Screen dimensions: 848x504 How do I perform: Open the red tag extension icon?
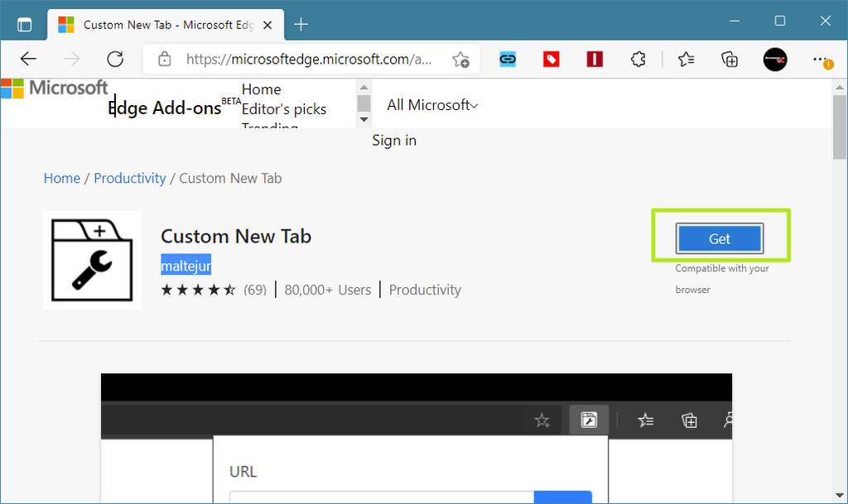click(551, 59)
